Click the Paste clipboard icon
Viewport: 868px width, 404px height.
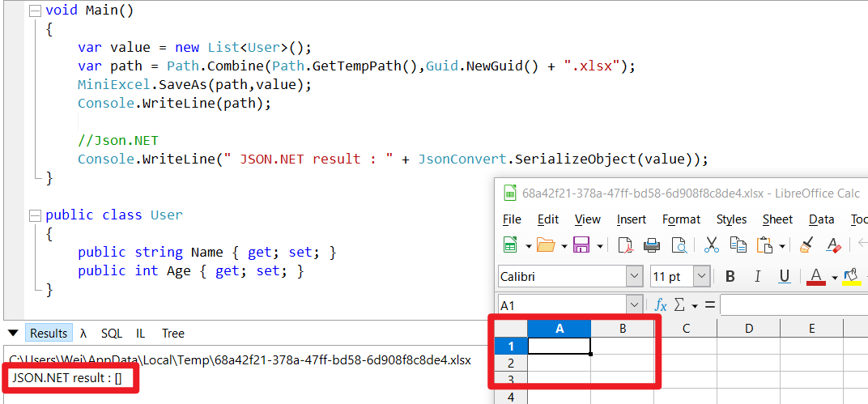click(x=764, y=245)
